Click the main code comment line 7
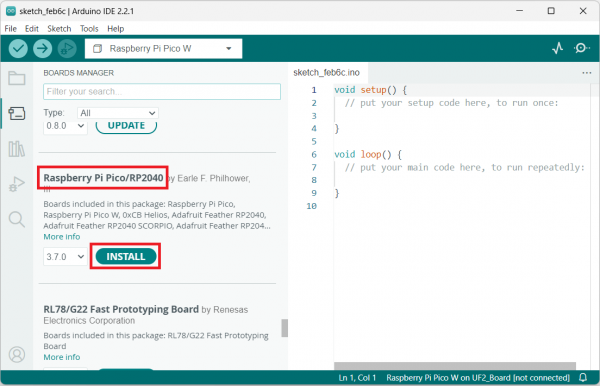 (x=465, y=168)
